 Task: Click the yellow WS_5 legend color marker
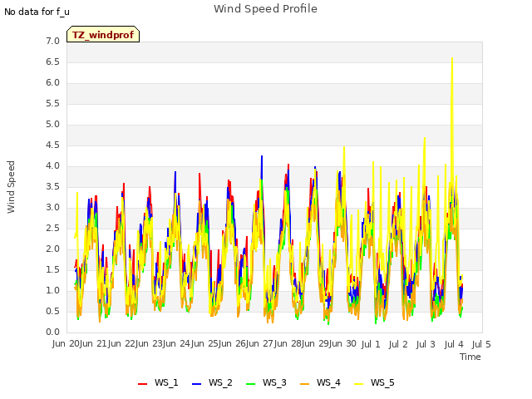[x=358, y=384]
